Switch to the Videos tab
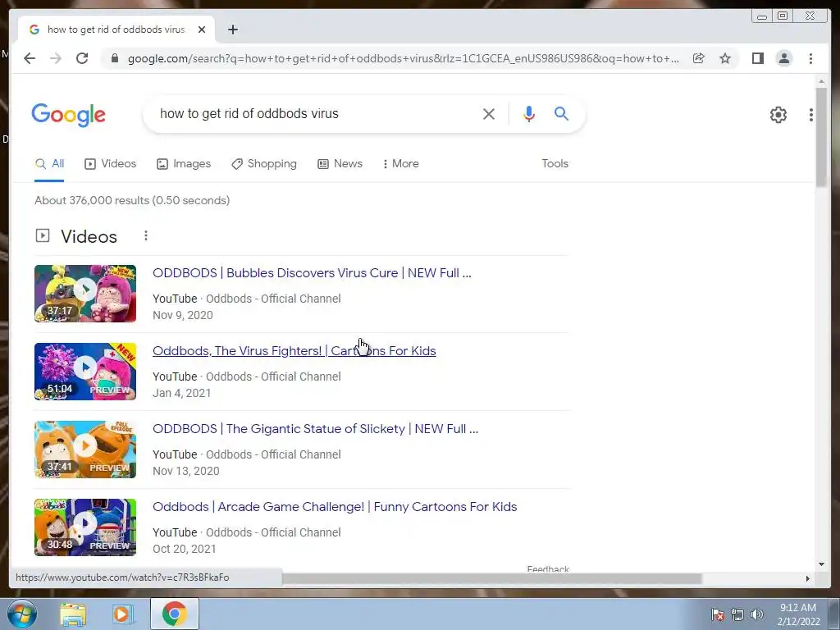The width and height of the screenshot is (840, 630). point(111,164)
